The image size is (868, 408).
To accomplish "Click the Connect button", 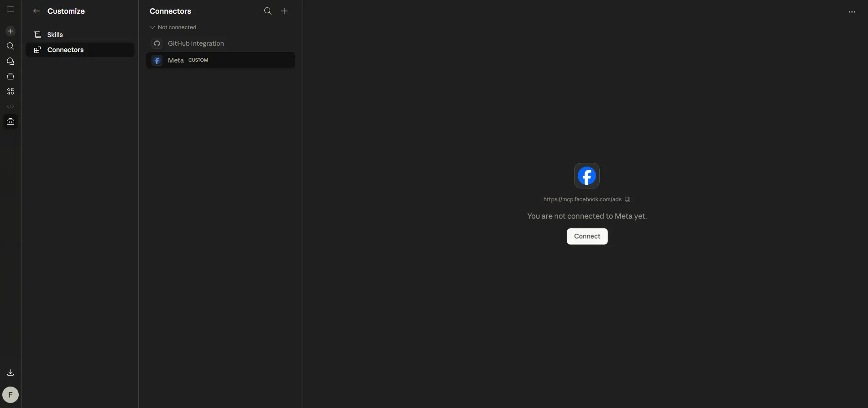I will [x=587, y=236].
